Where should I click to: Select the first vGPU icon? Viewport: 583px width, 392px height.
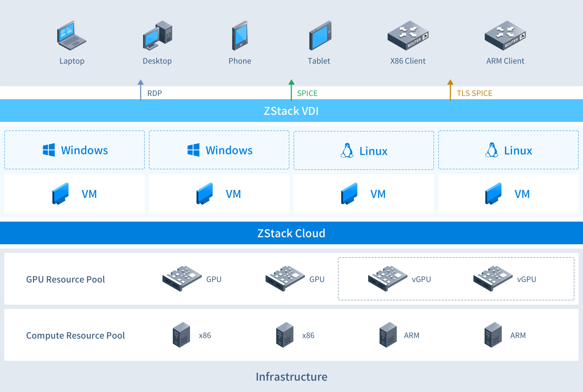click(x=386, y=279)
